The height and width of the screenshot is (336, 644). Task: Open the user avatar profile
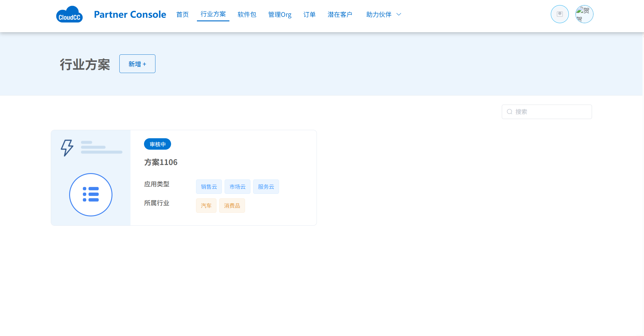[584, 14]
